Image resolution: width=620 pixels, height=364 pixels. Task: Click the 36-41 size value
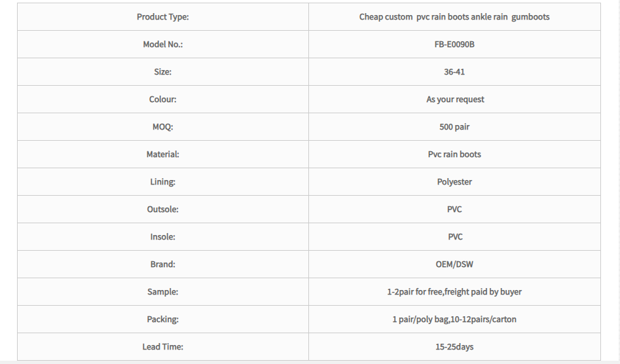coord(454,72)
